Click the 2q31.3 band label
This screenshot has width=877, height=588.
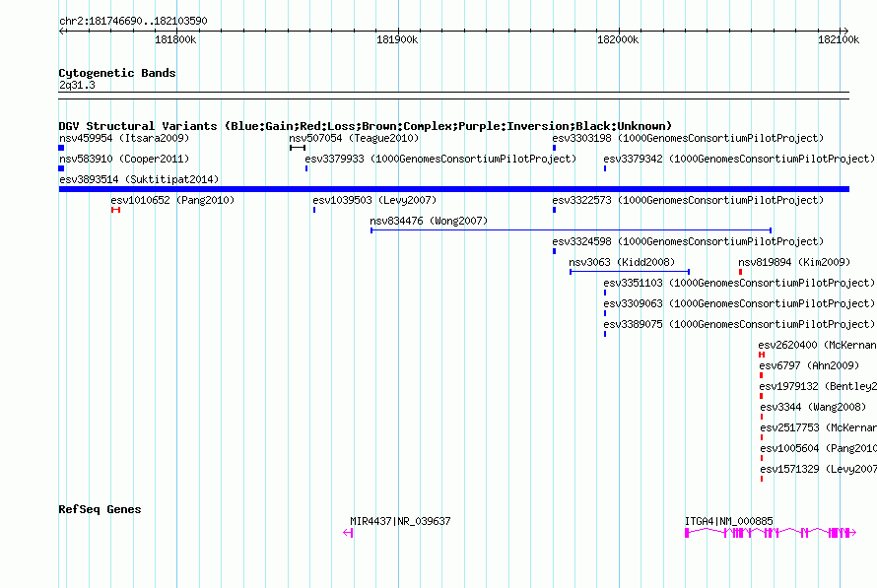77,85
